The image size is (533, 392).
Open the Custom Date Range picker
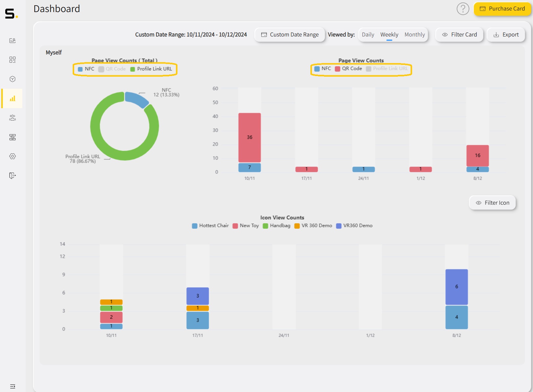289,34
